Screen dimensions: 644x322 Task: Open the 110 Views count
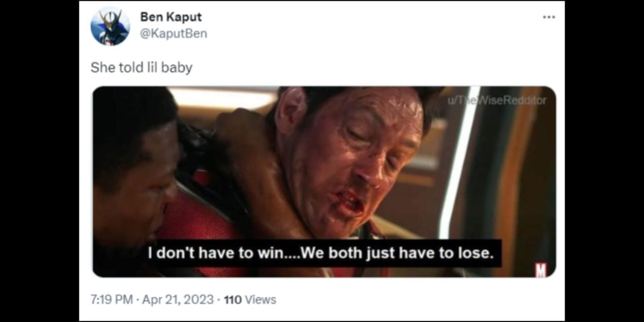tap(250, 299)
